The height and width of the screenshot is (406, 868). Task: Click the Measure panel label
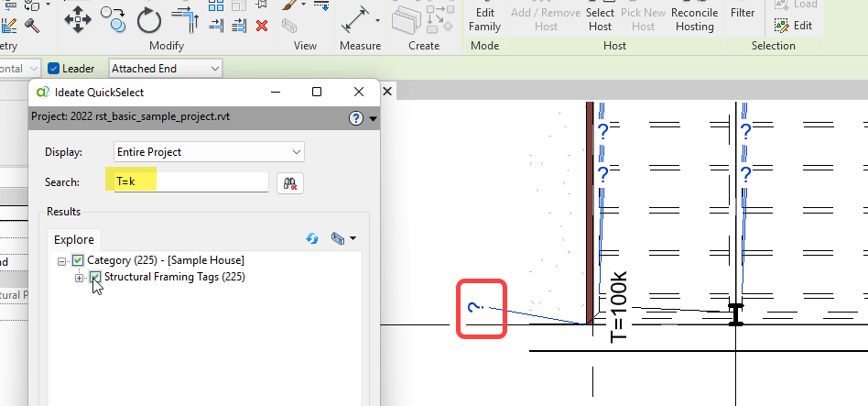point(361,46)
